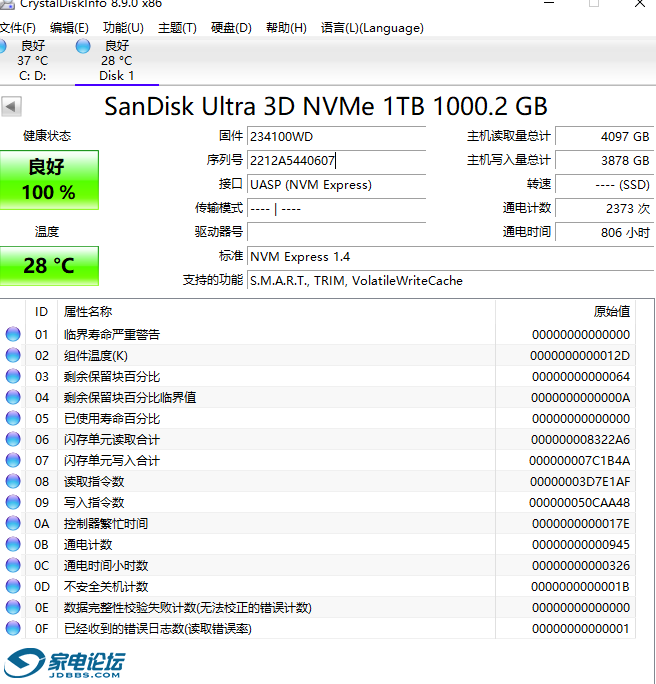Viewport: 656px width, 684px height.
Task: Click raw value 000000000017E
Action: click(581, 523)
